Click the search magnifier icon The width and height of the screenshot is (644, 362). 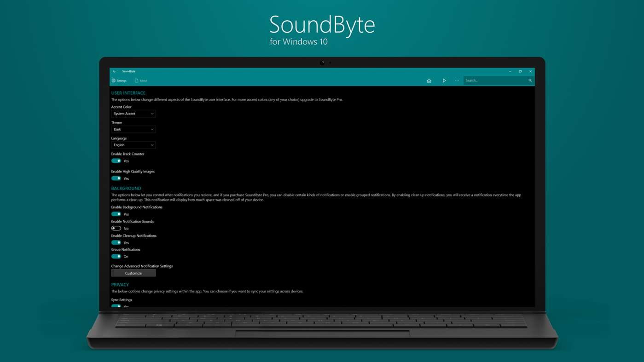coord(530,80)
